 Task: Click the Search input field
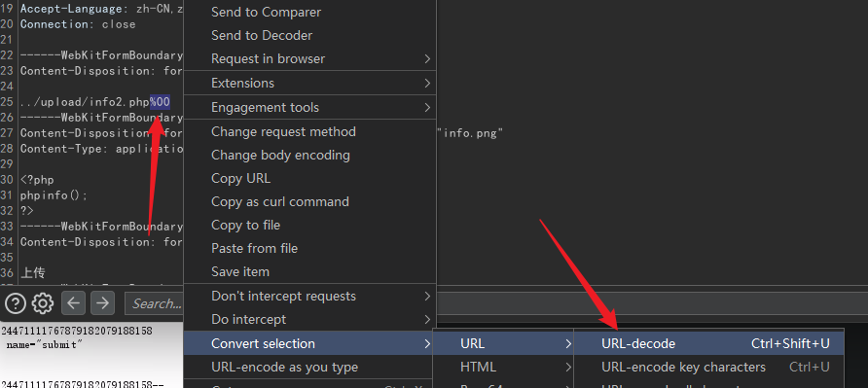pos(156,303)
